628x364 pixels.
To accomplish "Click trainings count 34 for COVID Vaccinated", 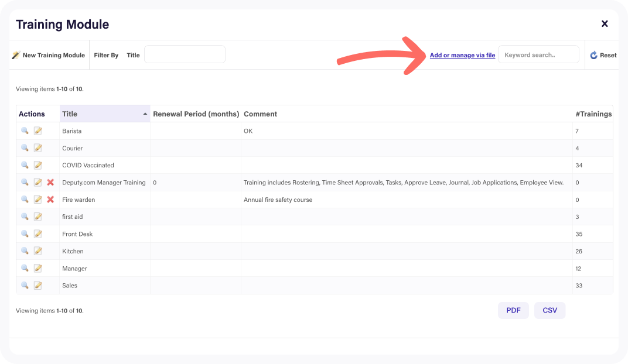I will point(579,165).
